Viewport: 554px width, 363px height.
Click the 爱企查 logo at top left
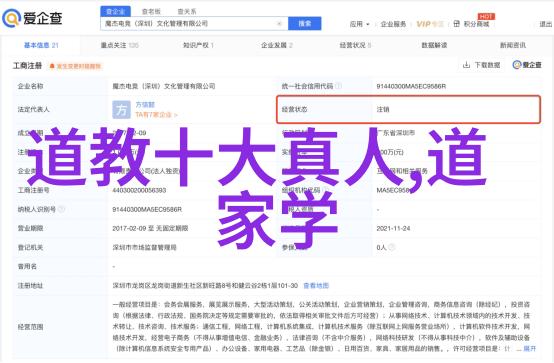pos(33,18)
